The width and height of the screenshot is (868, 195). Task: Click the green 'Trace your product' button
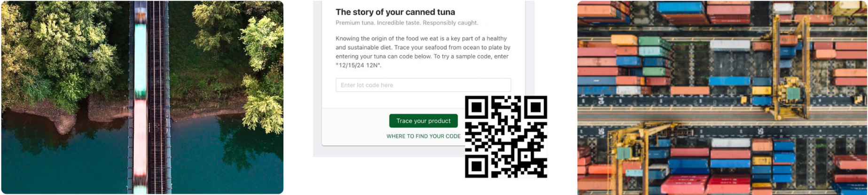(423, 121)
